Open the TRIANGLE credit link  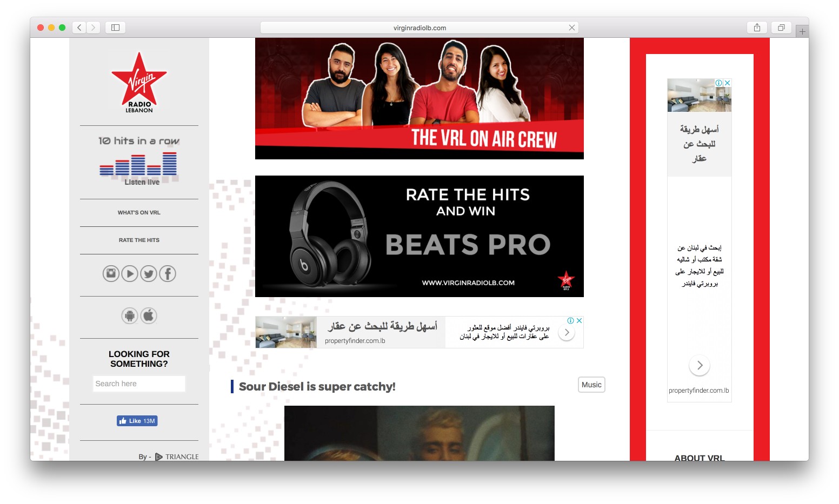tap(177, 457)
